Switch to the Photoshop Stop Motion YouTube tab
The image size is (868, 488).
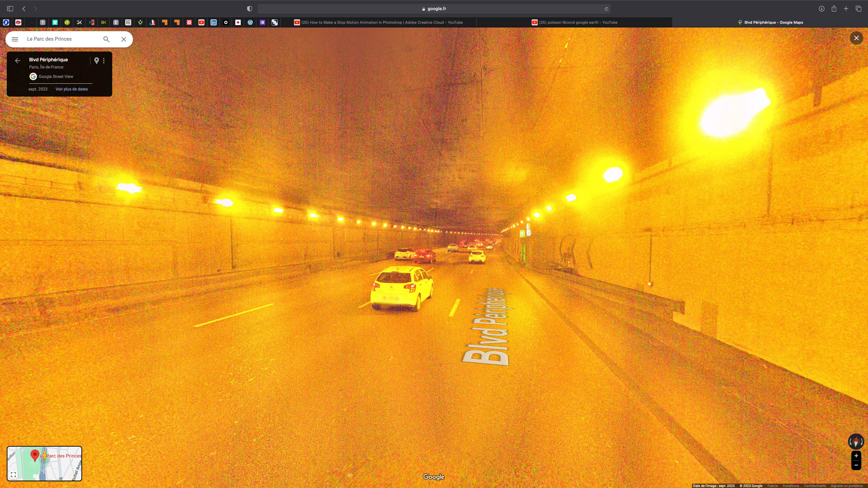pyautogui.click(x=378, y=22)
